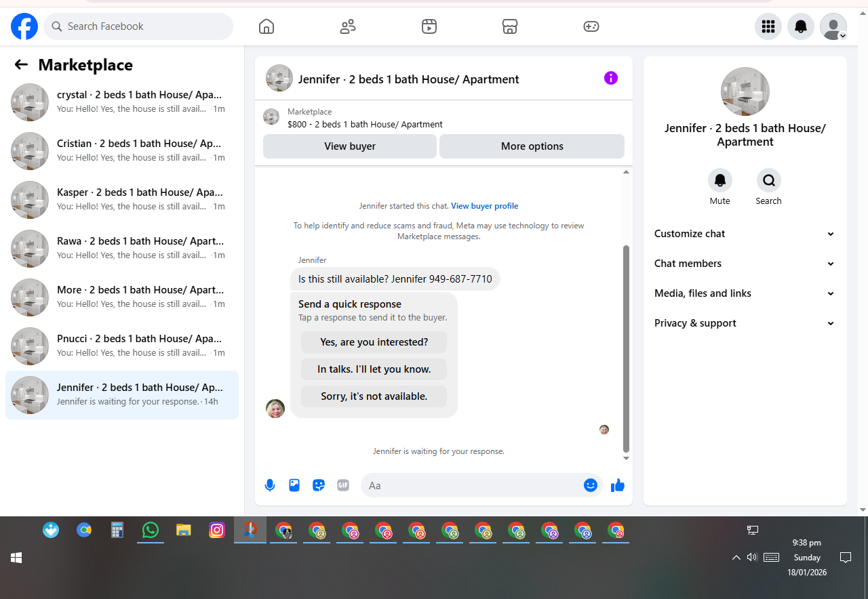
Task: Choose a sticker from the sticker icon
Action: 319,485
